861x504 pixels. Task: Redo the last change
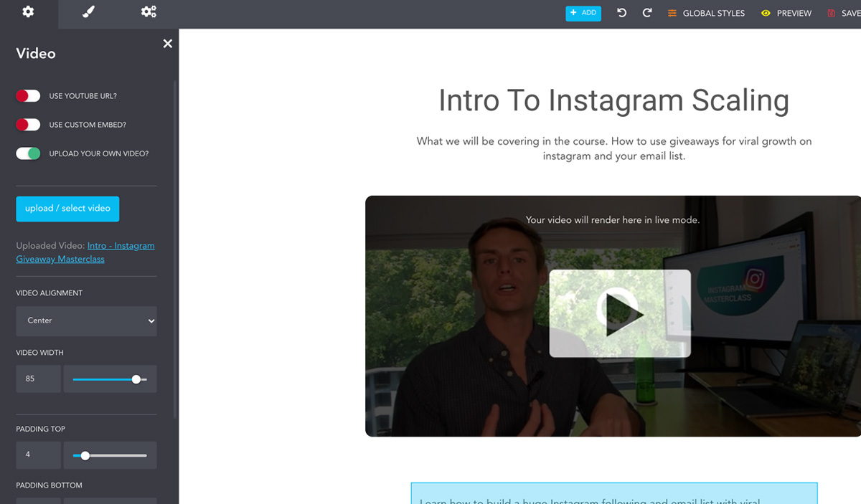pos(647,13)
